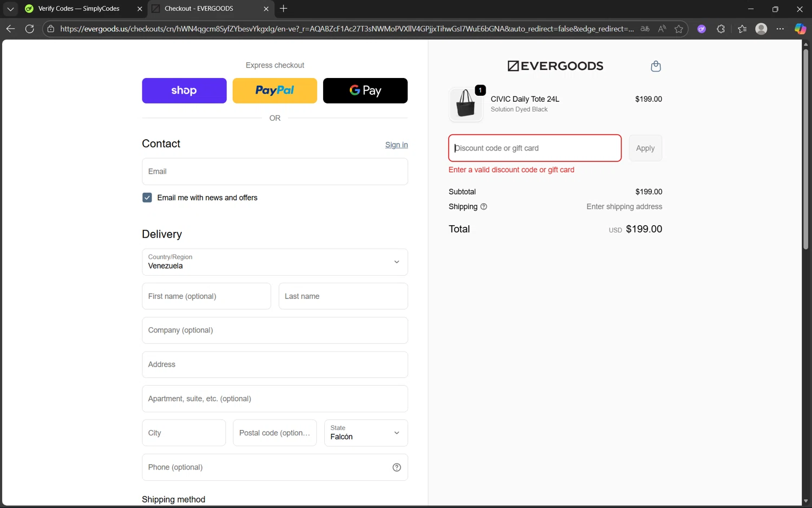
Task: Open the shopping bag cart icon
Action: pos(656,66)
